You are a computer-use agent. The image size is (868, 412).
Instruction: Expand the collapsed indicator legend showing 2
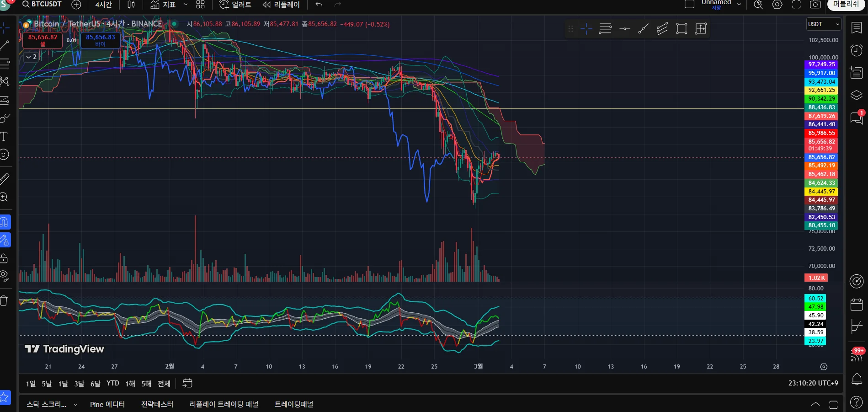pyautogui.click(x=32, y=57)
